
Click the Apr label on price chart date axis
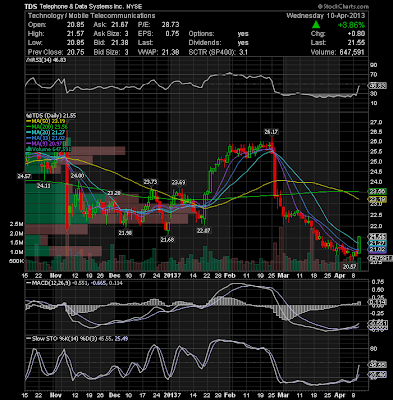click(339, 276)
